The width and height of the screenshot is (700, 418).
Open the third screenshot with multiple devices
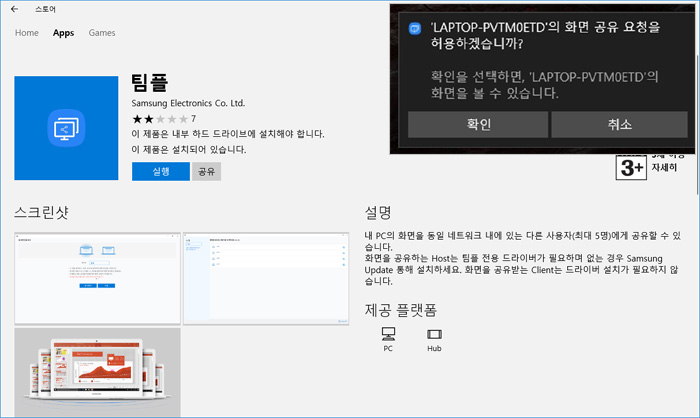tap(97, 372)
